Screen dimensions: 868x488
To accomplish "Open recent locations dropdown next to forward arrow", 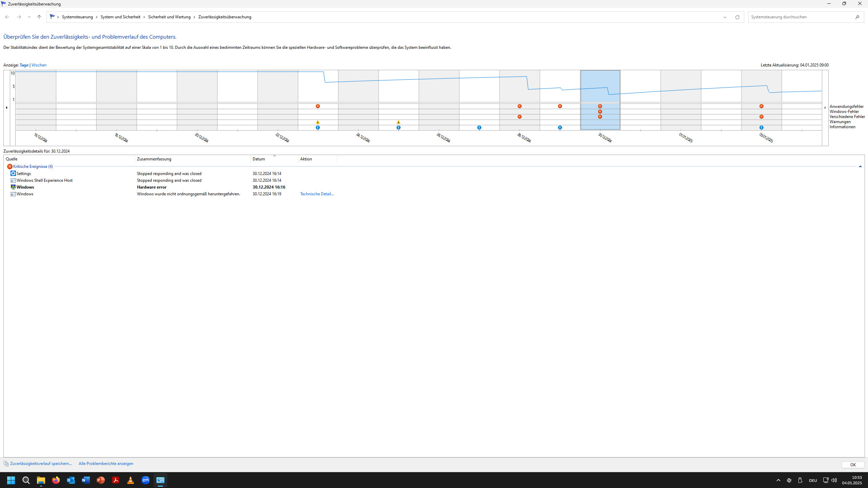I will 29,17.
